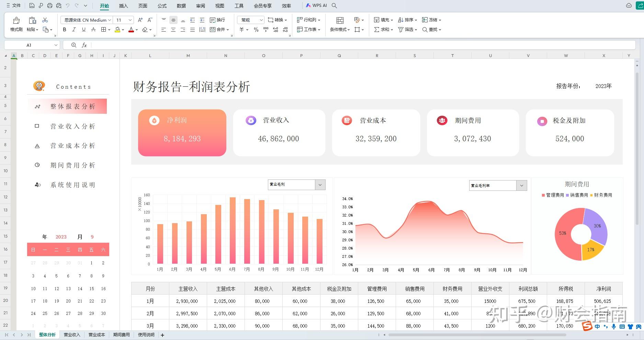This screenshot has width=644, height=340.
Task: Open the 营业毛利 chart selector dropdown
Action: tap(320, 185)
